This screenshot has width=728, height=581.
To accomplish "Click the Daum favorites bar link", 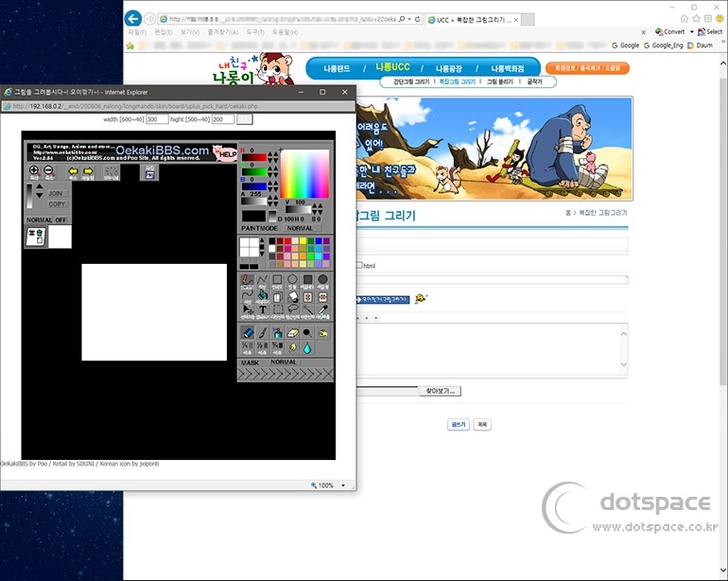I will pyautogui.click(x=701, y=45).
